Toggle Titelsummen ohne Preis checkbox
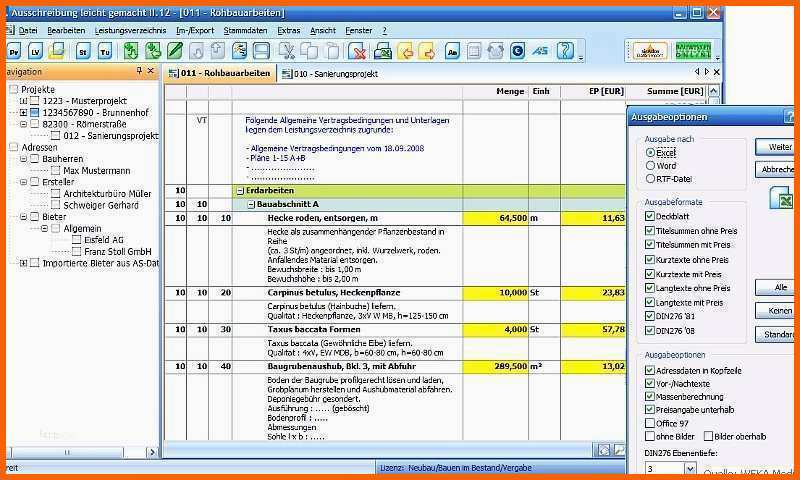Screen dimensions: 800x480 point(649,231)
